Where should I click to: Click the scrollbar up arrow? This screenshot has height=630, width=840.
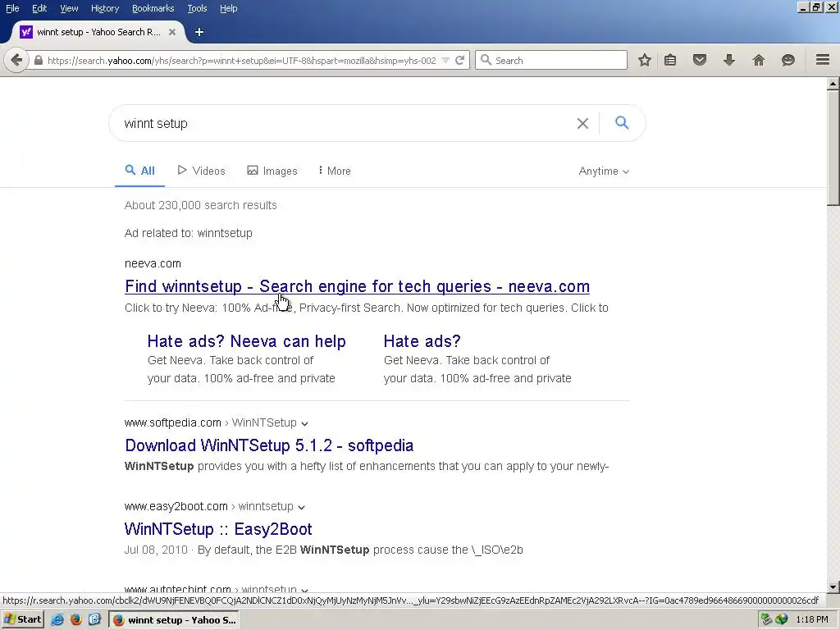tap(833, 84)
